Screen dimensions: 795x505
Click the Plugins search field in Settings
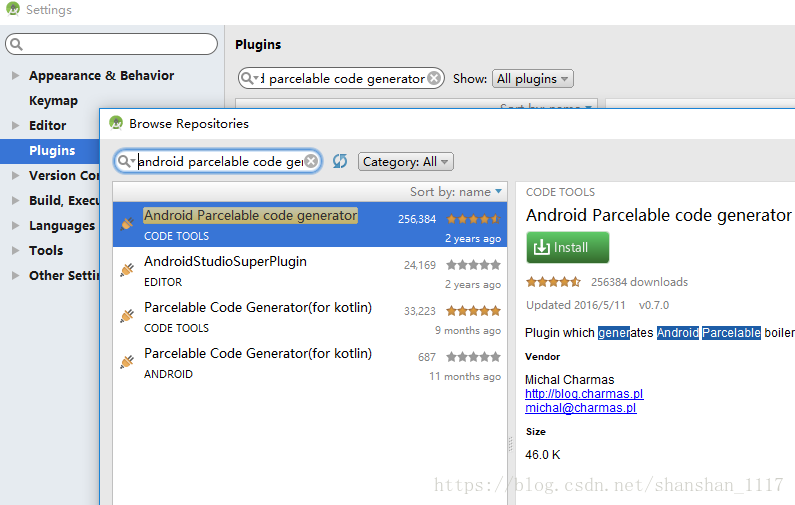(x=341, y=78)
